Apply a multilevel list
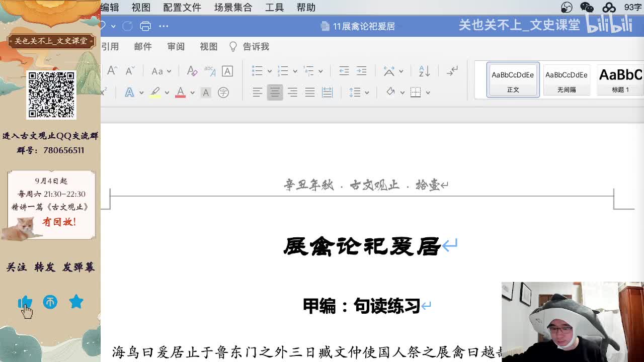The width and height of the screenshot is (644, 362). (308, 71)
